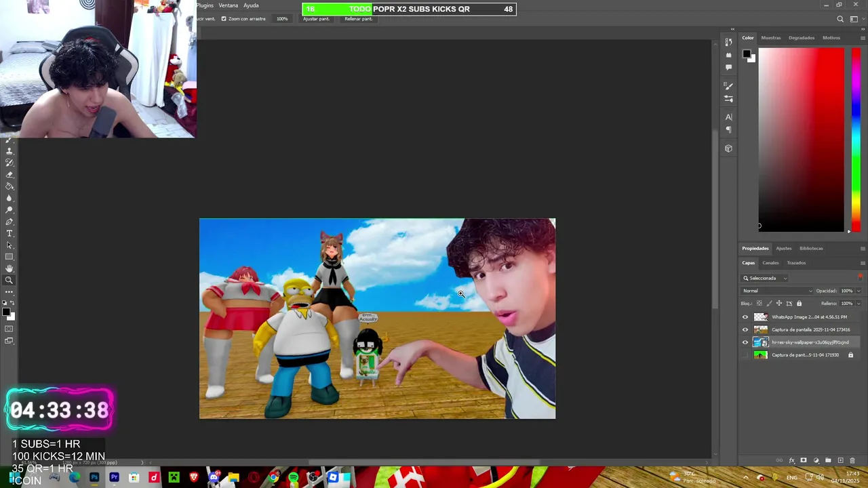Toggle the lock all padlock icon

799,303
